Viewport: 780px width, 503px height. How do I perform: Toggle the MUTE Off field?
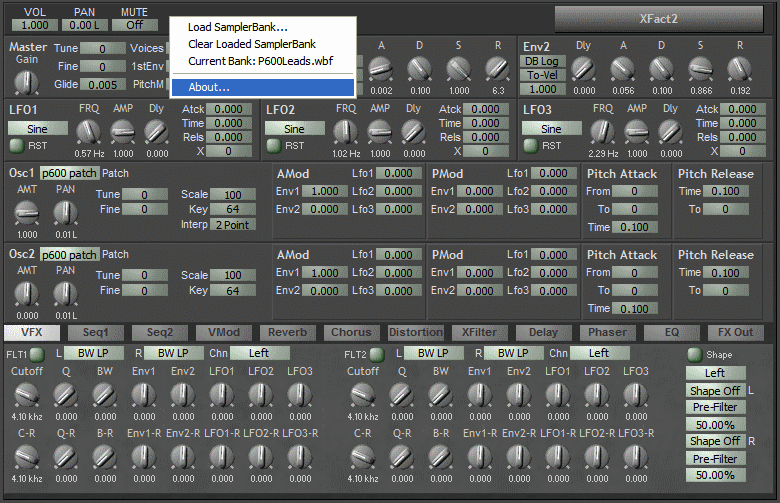pos(135,25)
